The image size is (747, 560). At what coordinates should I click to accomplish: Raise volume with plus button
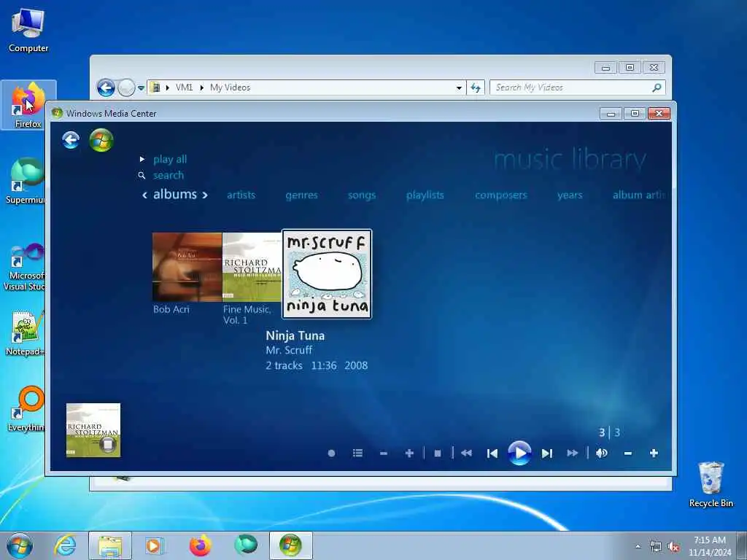tap(654, 453)
